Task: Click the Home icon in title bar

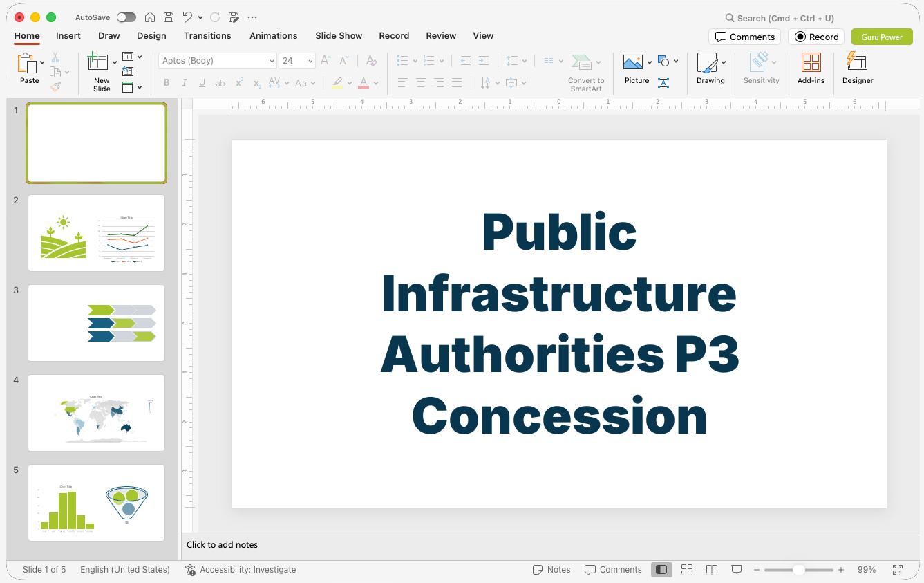Action: [x=150, y=17]
